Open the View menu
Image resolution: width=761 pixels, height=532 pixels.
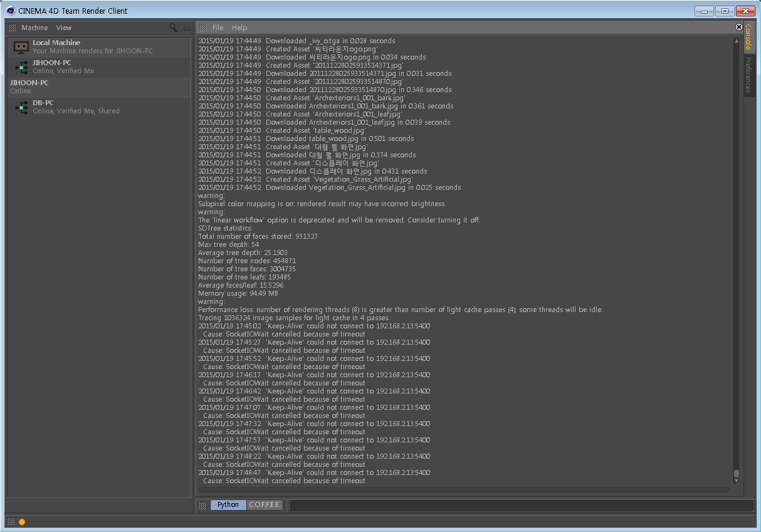click(x=64, y=28)
